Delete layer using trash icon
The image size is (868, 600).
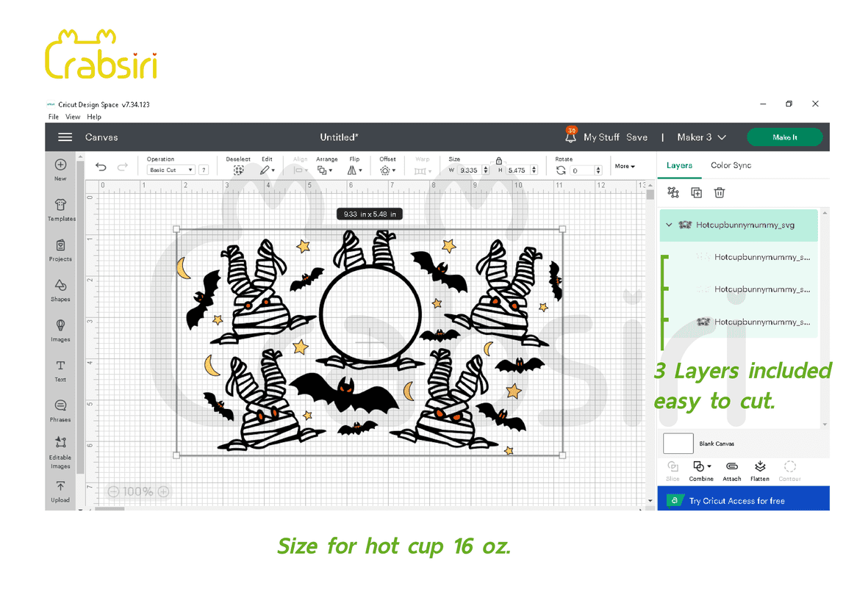coord(720,192)
